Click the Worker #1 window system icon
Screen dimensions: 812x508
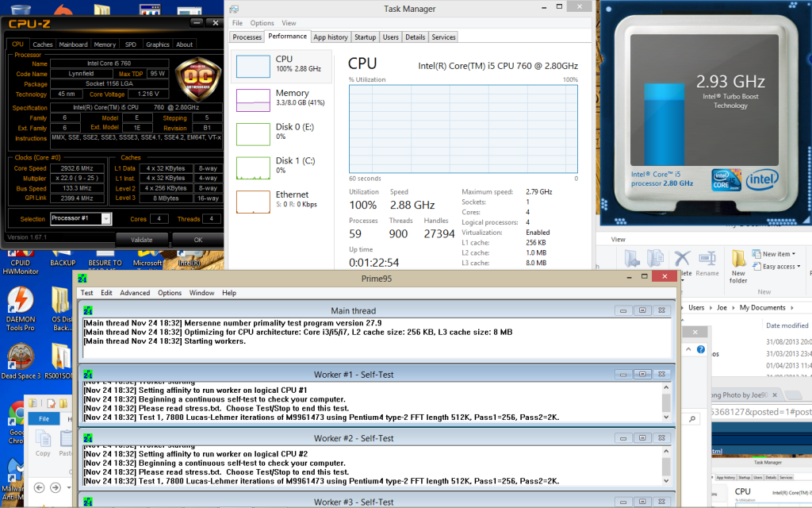88,375
